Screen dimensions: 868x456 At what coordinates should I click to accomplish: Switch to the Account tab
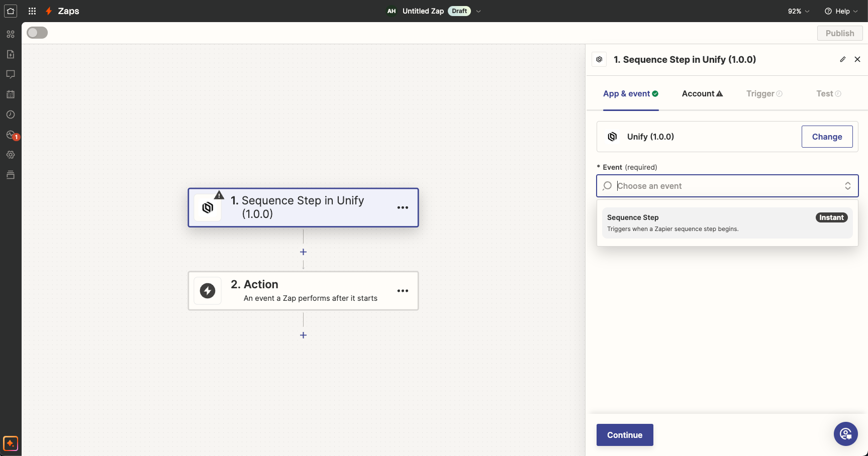coord(702,93)
